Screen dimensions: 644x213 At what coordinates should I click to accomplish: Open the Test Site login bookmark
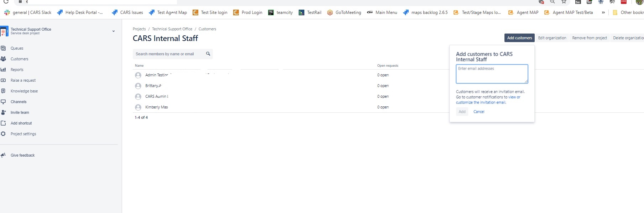(x=210, y=12)
